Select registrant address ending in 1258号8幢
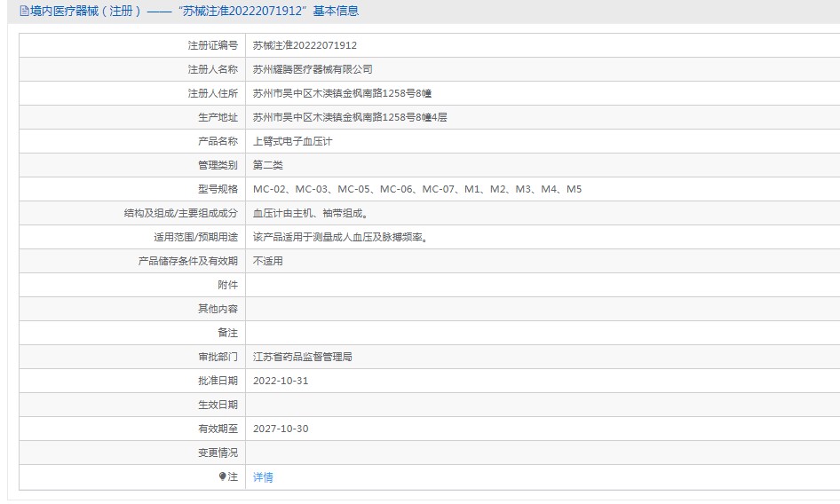The width and height of the screenshot is (840, 504). coord(343,93)
